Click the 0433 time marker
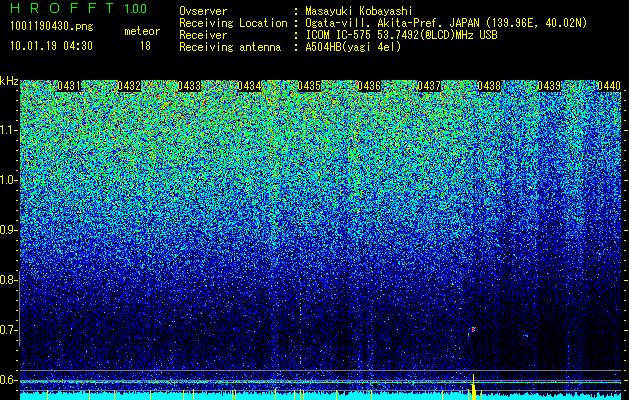 pyautogui.click(x=189, y=86)
